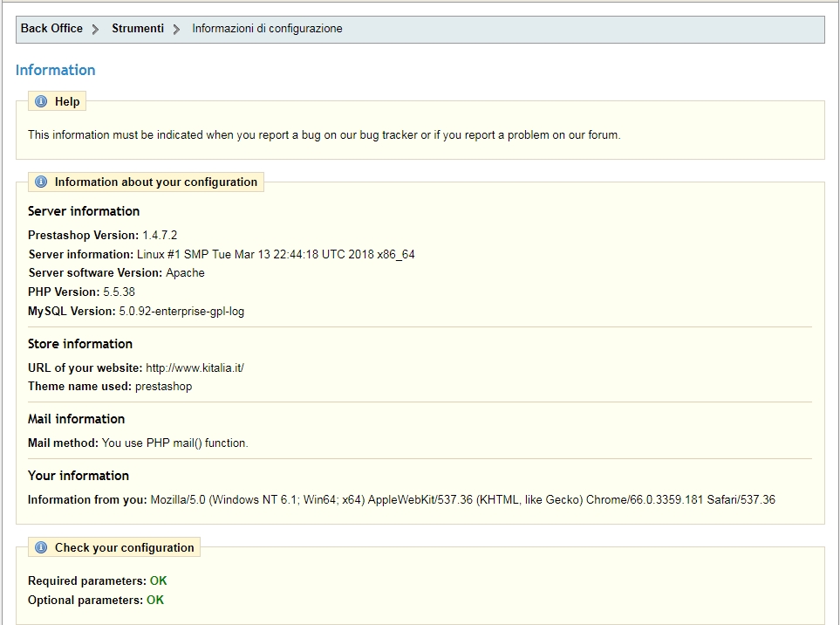
Task: Click the Help legend label
Action: (x=67, y=101)
